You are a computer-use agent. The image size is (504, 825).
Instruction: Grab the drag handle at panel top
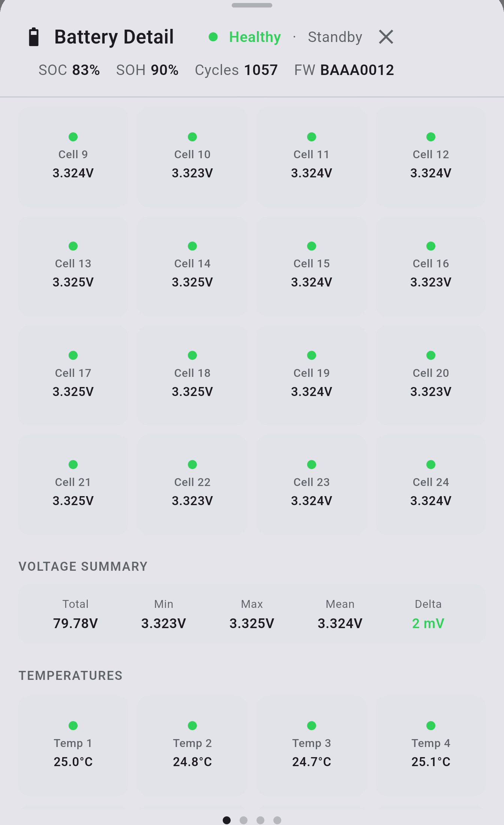(x=252, y=5)
